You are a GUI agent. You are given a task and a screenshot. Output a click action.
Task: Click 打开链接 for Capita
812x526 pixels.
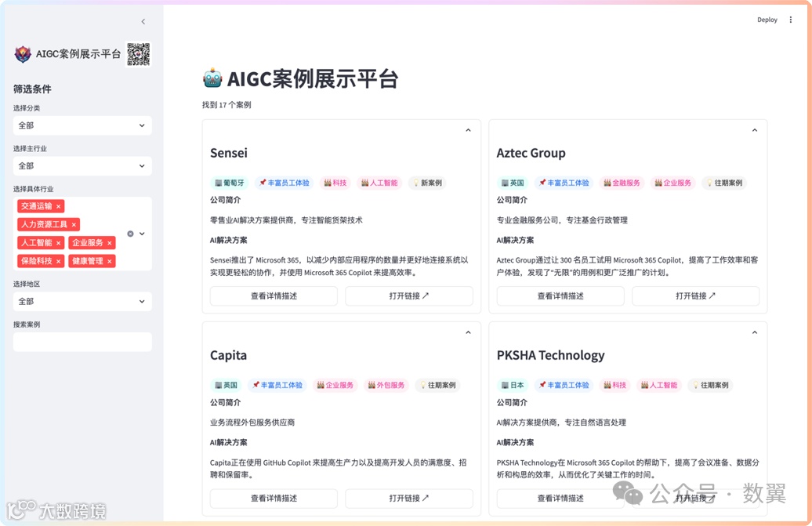[409, 498]
